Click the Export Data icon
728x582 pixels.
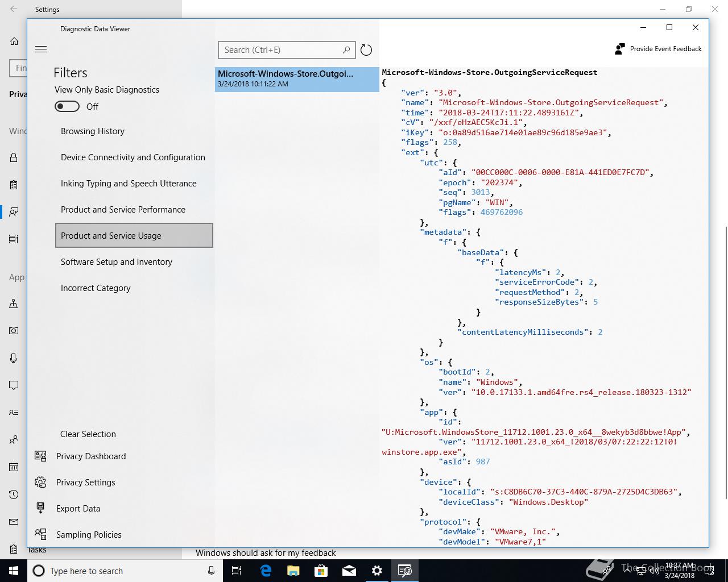coord(40,508)
